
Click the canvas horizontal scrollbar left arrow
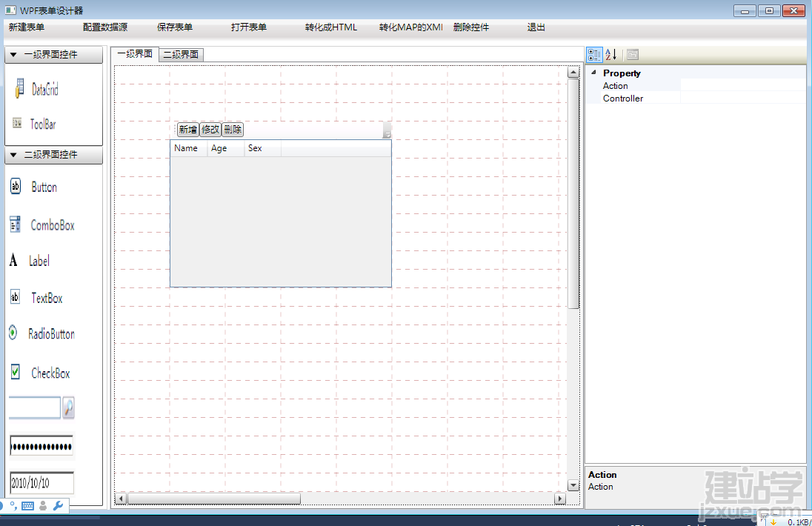[122, 499]
